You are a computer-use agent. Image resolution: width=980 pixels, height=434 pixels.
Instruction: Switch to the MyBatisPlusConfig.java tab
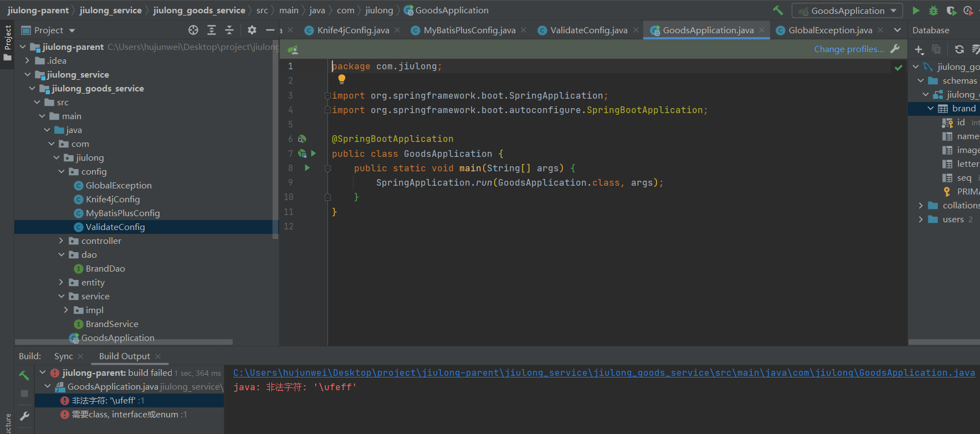tap(469, 30)
